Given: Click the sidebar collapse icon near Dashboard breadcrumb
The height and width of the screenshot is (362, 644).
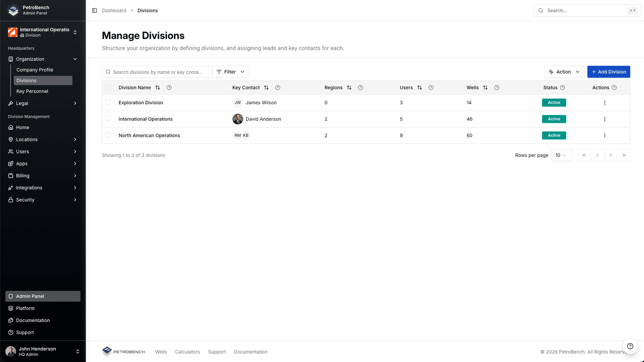Looking at the screenshot, I should point(93,10).
